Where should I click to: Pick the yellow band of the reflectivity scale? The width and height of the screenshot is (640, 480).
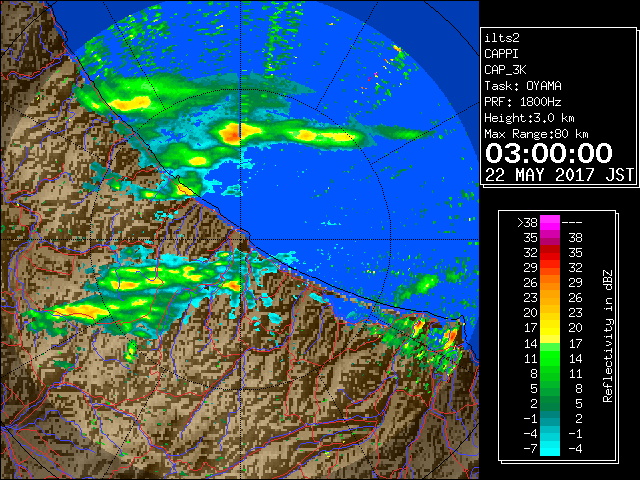(550, 328)
